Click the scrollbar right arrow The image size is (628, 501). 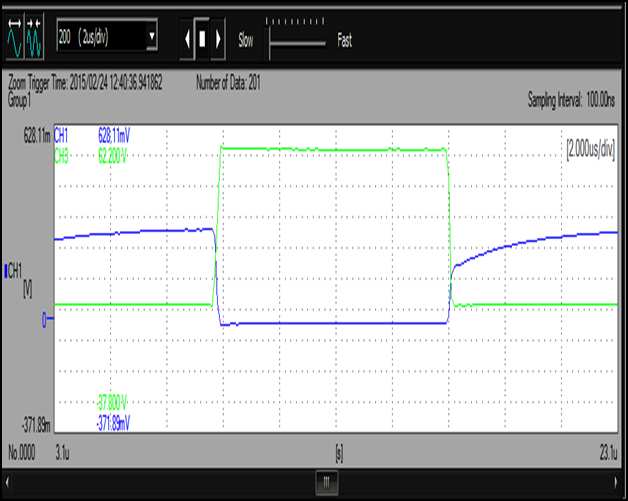[616, 482]
